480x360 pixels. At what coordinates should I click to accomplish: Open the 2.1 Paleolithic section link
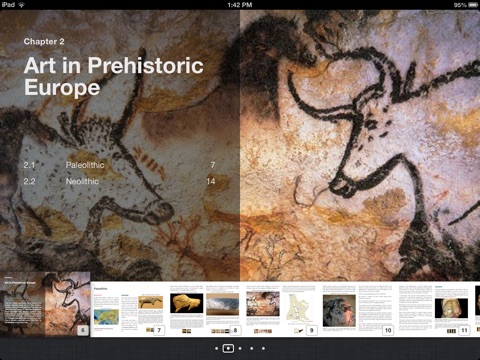120,165
